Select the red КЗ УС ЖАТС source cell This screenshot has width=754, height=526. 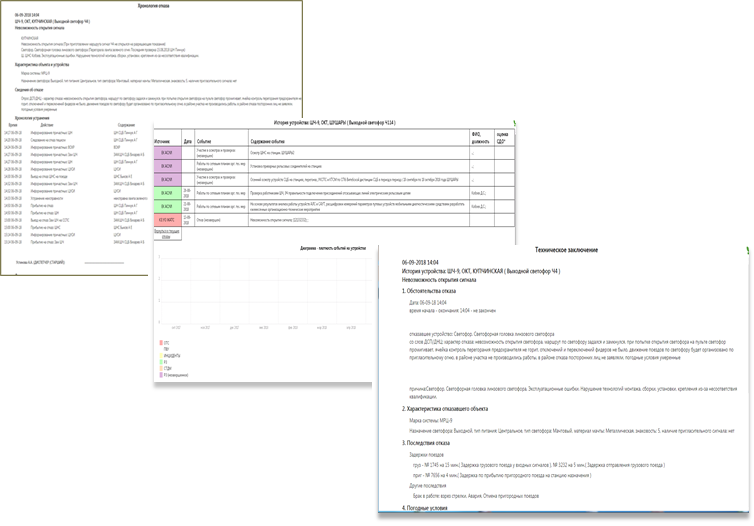[x=167, y=220]
